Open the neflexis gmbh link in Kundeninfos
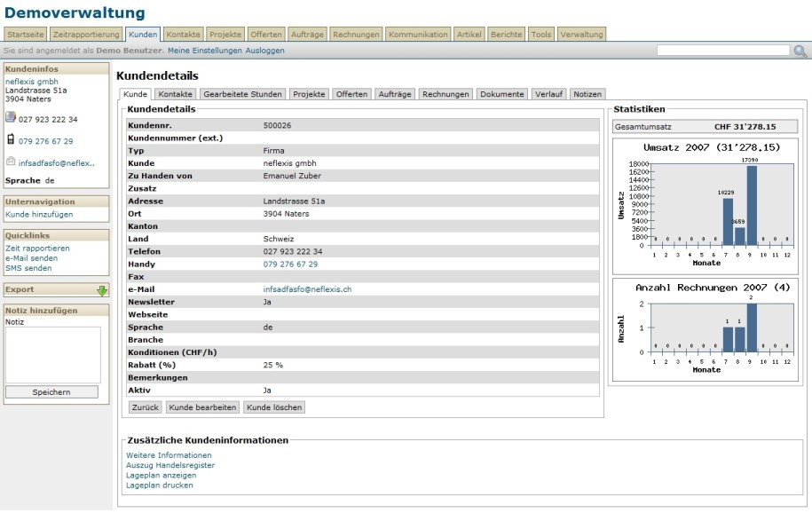This screenshot has width=812, height=513. [x=32, y=82]
